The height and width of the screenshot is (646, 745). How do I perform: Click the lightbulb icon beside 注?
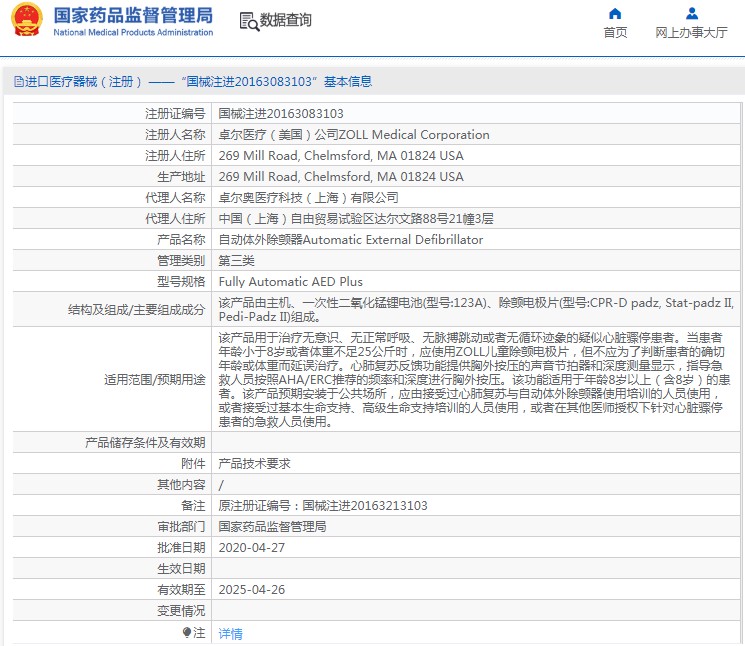coord(187,633)
